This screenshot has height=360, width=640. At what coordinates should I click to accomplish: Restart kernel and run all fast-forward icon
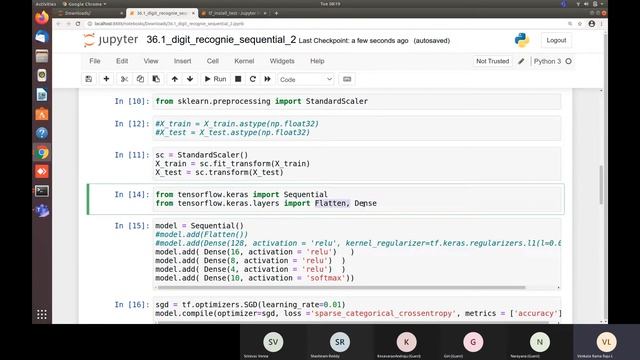point(267,79)
